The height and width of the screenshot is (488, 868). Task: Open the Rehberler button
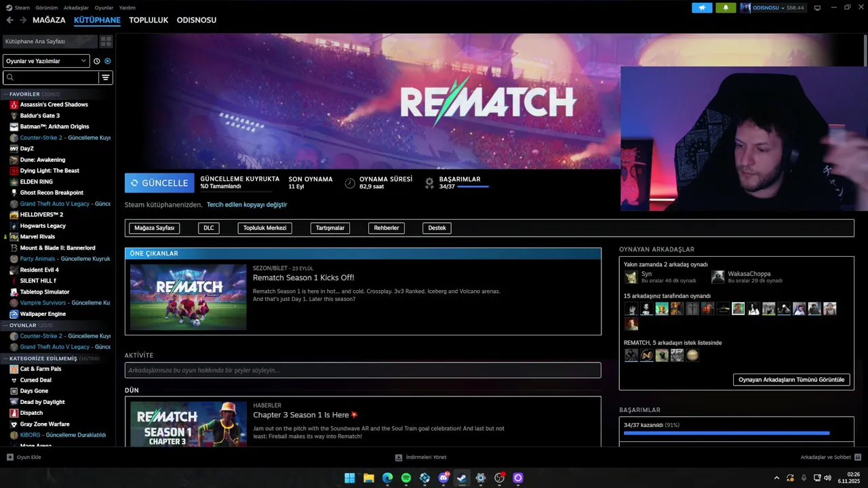click(387, 228)
